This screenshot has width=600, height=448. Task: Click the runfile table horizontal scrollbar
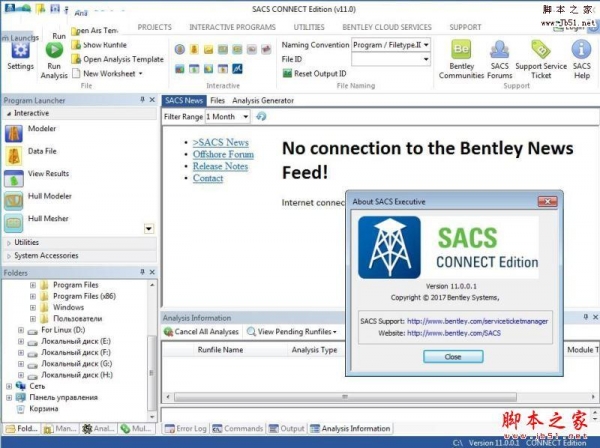[x=344, y=397]
